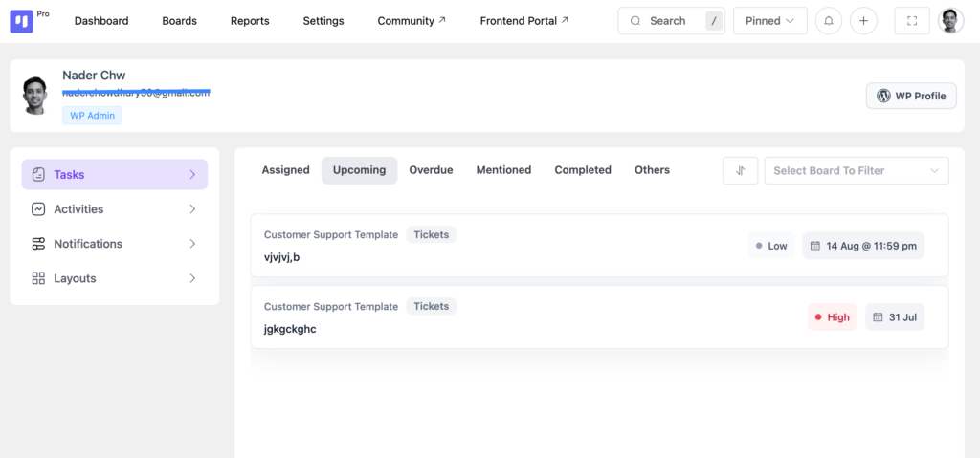Click the search magnifier icon
Screen dimensions: 980x458
click(x=635, y=21)
